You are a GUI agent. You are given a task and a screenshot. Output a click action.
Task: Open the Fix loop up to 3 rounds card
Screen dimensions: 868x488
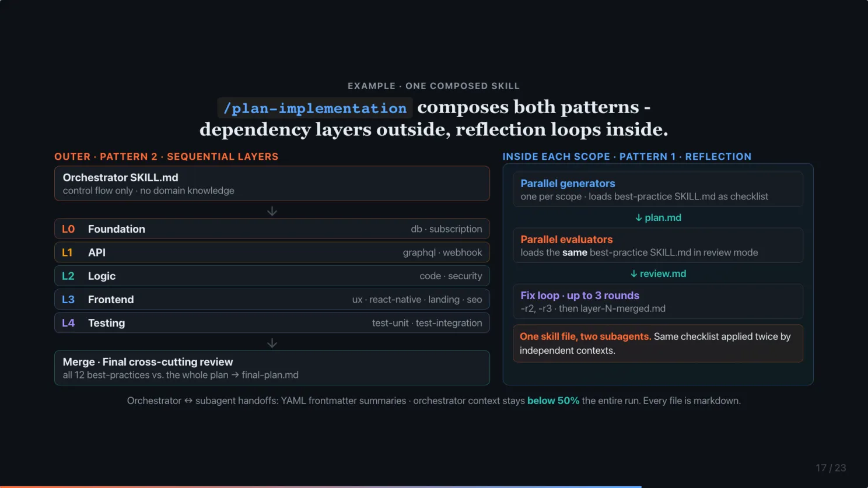658,301
